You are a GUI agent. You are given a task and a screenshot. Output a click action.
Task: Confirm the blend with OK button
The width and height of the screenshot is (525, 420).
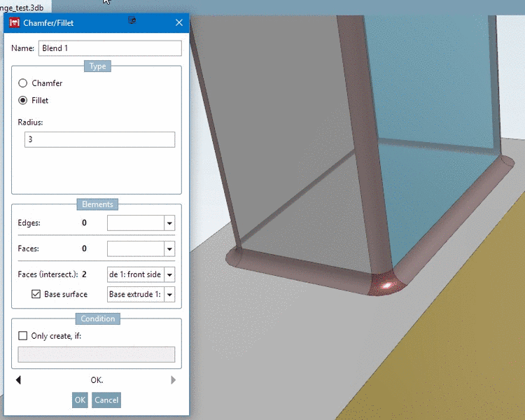click(x=80, y=400)
